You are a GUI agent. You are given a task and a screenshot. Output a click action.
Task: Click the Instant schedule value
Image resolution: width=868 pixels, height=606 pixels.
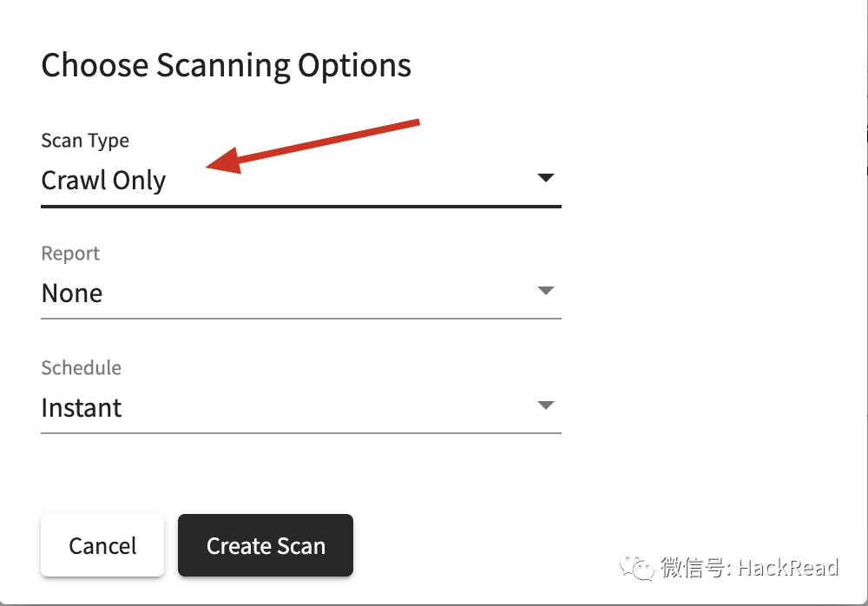pyautogui.click(x=82, y=408)
